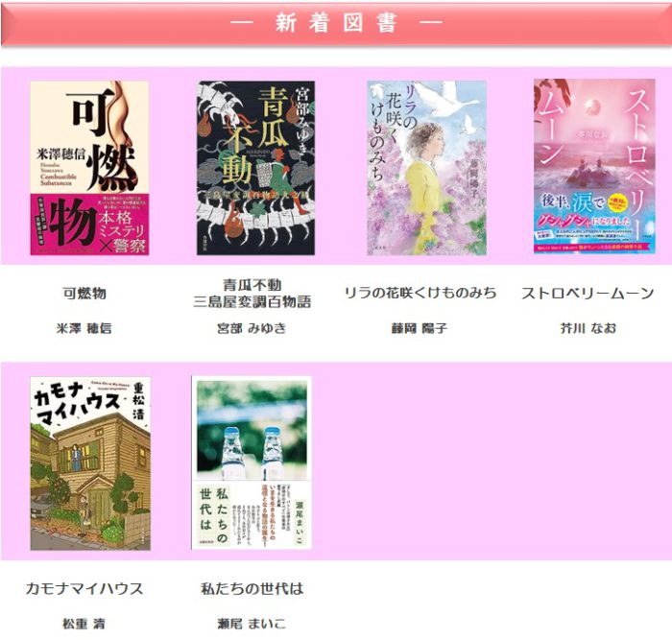Open the 可燃物 book cover thumbnail
The image size is (672, 640).
(89, 168)
